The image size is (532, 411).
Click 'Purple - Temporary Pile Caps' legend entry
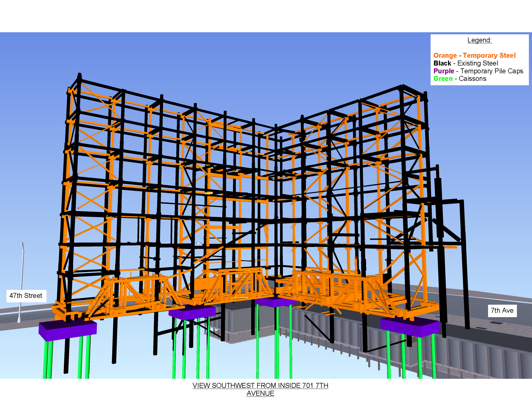pyautogui.click(x=478, y=71)
